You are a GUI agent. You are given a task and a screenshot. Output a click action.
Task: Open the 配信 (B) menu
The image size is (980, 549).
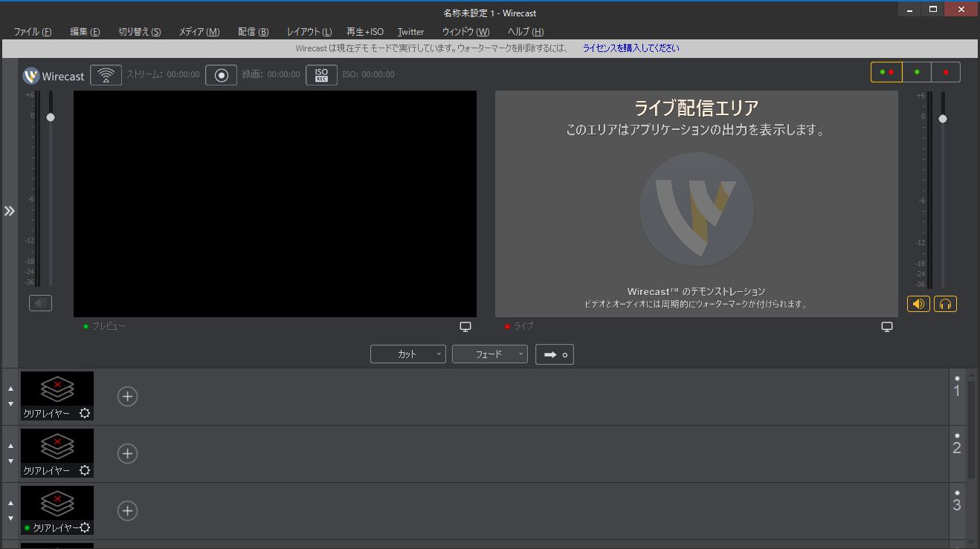click(254, 32)
